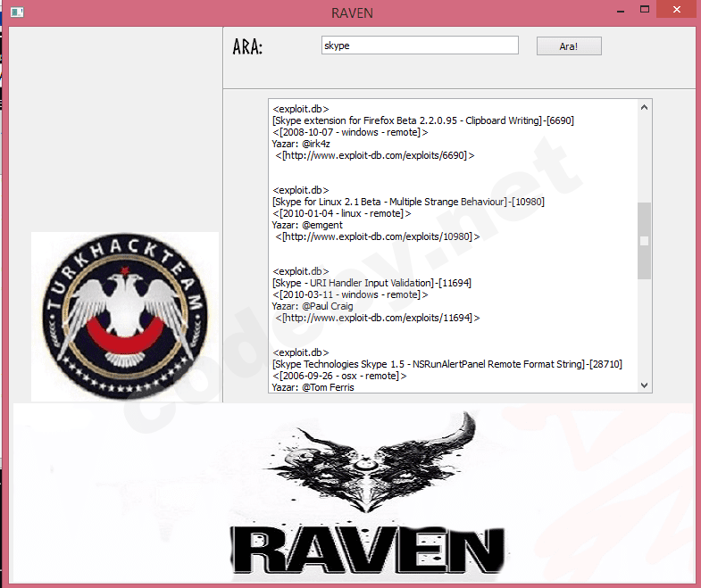Click the '2006-09-26 - osx - remote' line

coord(339,377)
